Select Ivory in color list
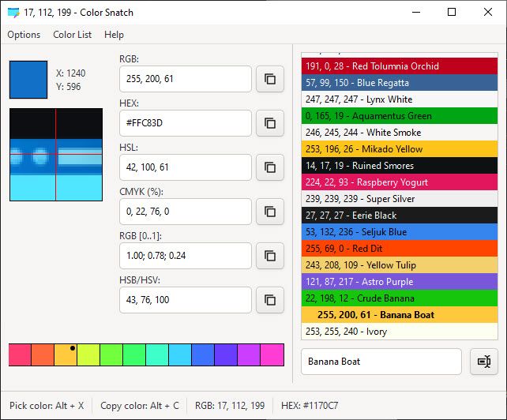 (400, 332)
